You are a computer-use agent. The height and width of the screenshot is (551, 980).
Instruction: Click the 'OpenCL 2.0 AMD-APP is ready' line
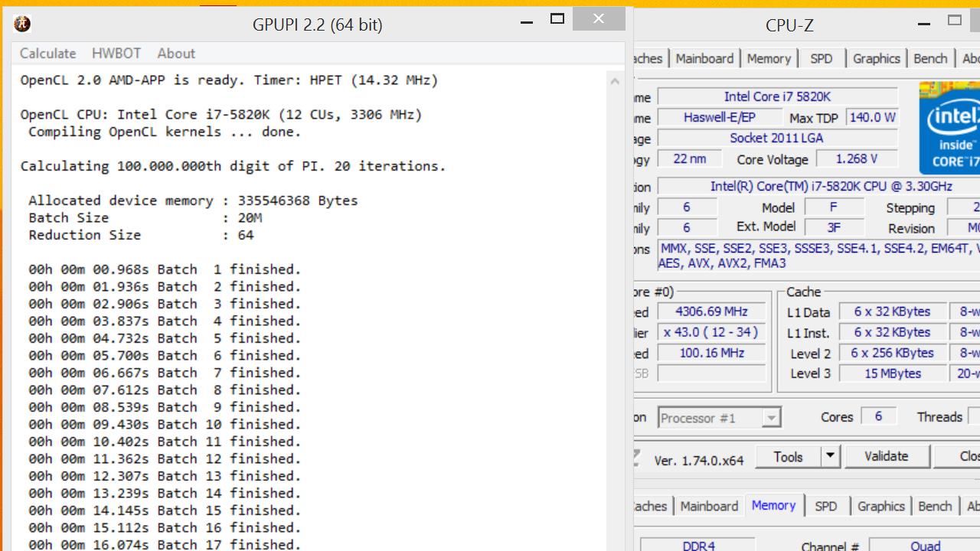tap(229, 80)
